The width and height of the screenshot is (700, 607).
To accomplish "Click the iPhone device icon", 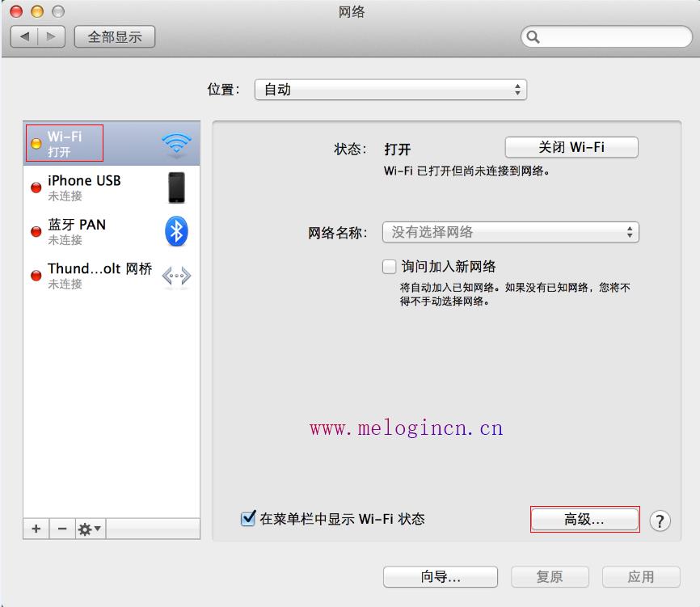I will tap(176, 188).
